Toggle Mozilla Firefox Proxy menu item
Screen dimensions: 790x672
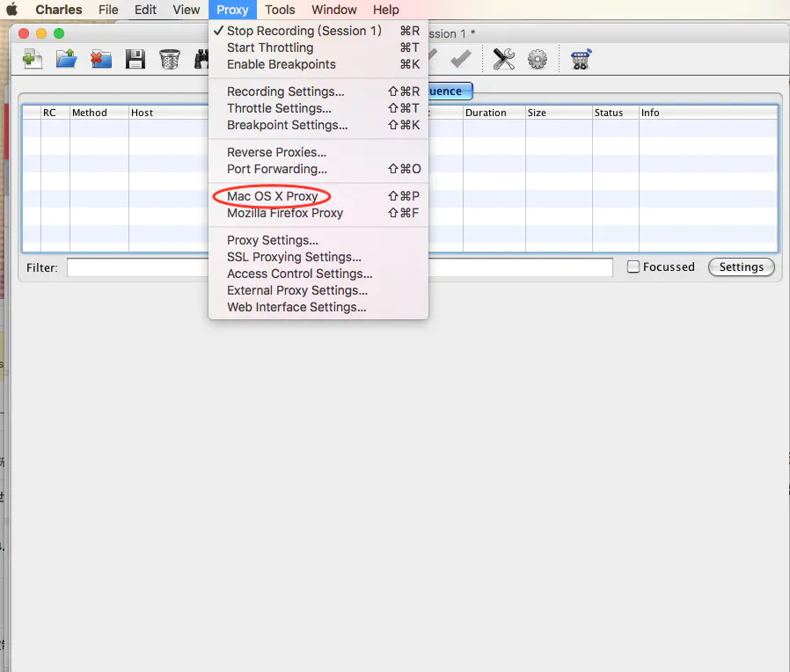318,213
